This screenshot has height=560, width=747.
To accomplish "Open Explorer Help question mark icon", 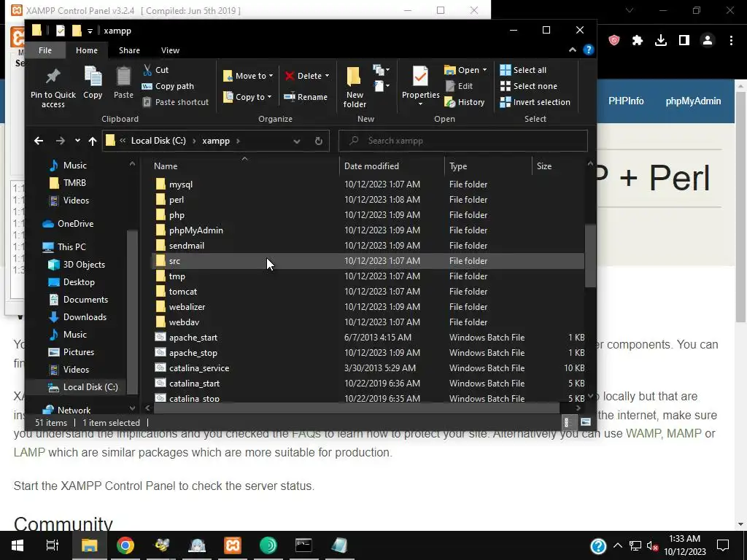I will (589, 50).
